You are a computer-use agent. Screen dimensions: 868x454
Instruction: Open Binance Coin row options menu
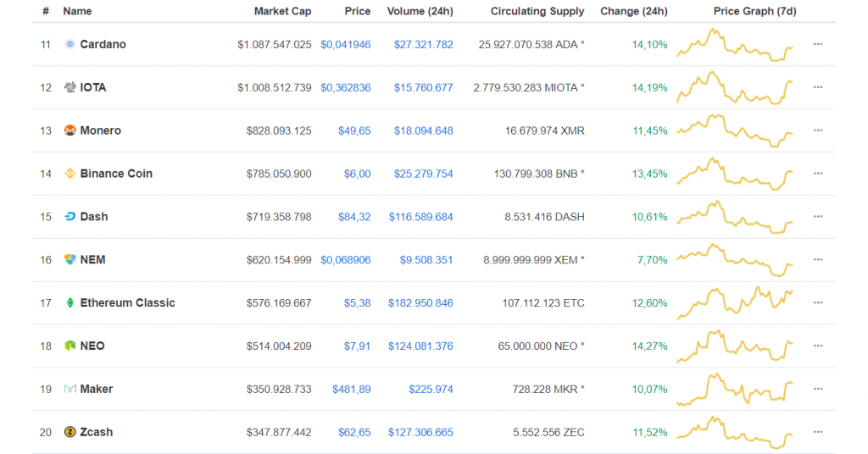pyautogui.click(x=818, y=174)
